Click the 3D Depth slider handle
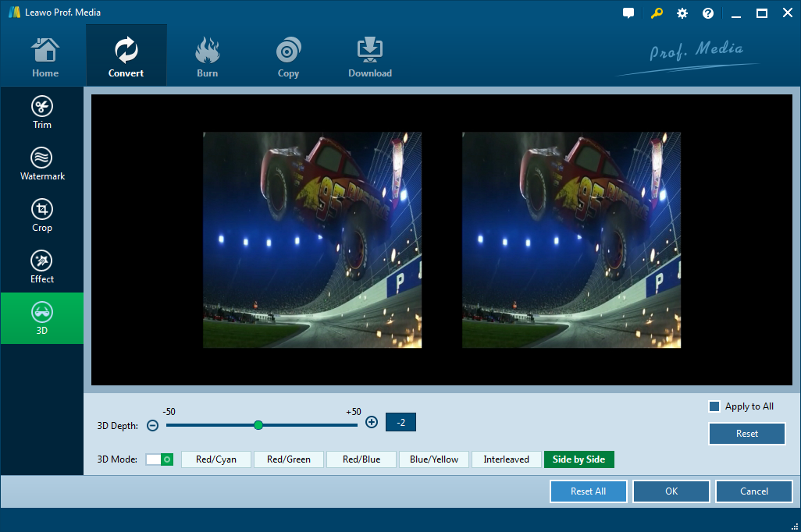This screenshot has width=801, height=532. tap(258, 425)
